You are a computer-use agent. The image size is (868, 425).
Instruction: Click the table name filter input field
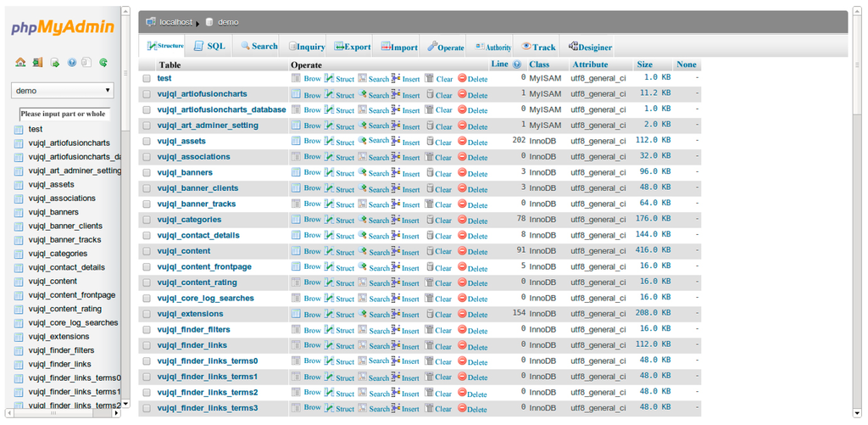pyautogui.click(x=64, y=114)
